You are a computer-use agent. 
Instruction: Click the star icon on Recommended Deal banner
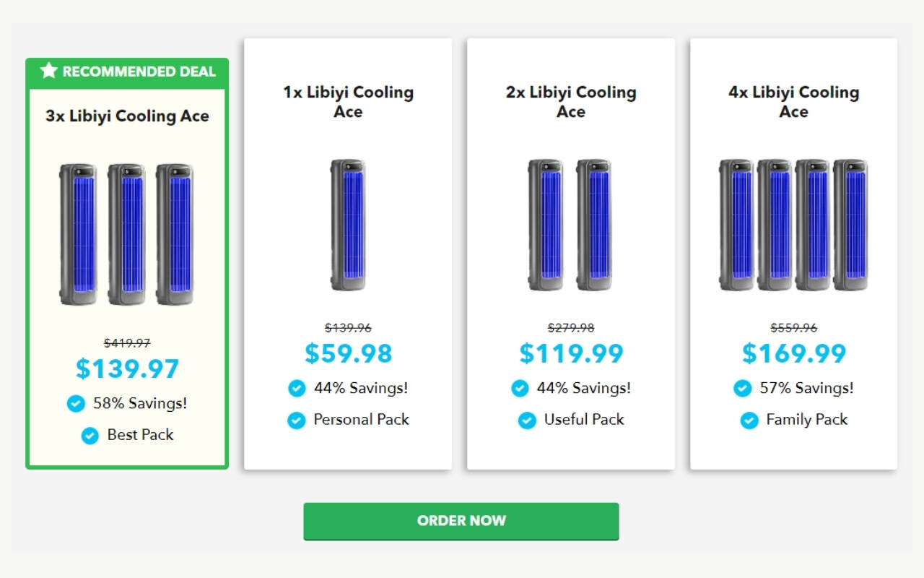point(48,71)
